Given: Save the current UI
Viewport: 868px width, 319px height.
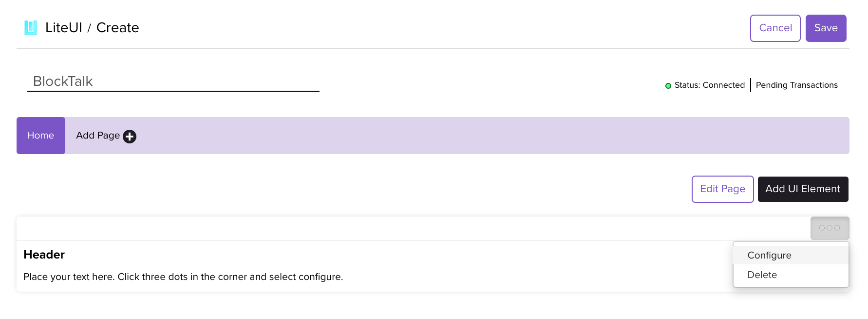Looking at the screenshot, I should (826, 28).
